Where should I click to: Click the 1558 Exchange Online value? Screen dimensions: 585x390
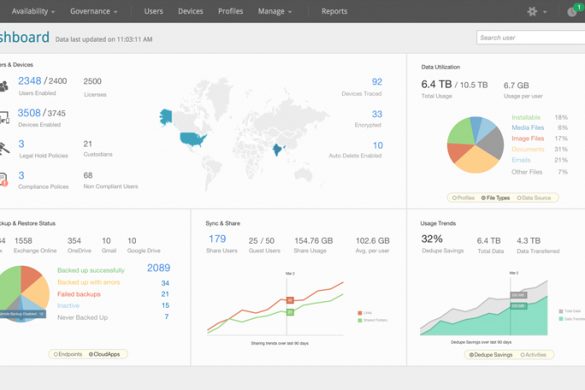coord(23,241)
